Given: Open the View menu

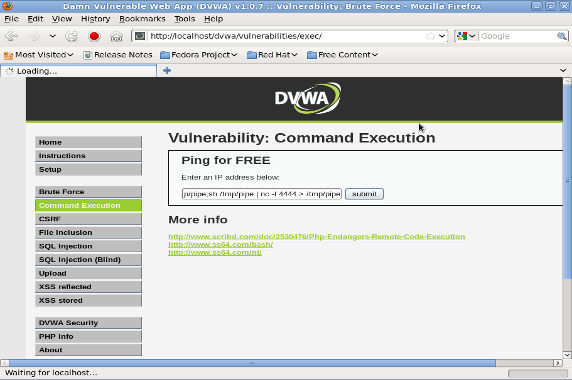Looking at the screenshot, I should [62, 19].
